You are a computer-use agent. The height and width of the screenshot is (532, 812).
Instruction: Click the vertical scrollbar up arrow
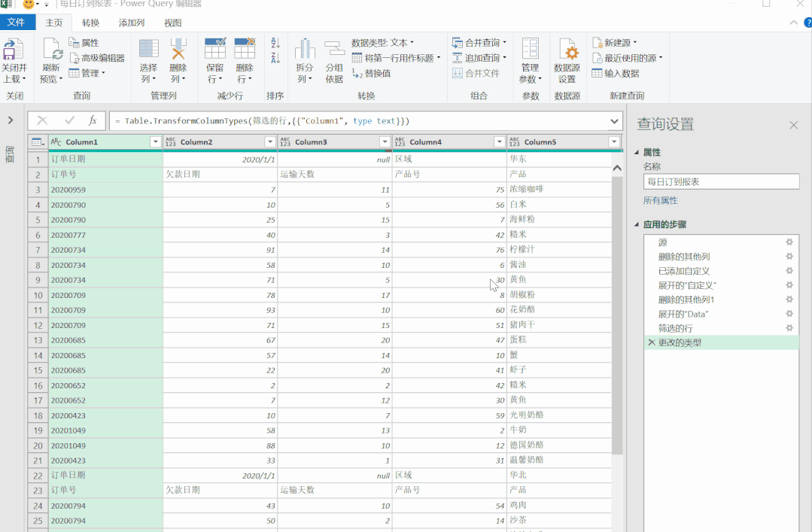click(617, 168)
